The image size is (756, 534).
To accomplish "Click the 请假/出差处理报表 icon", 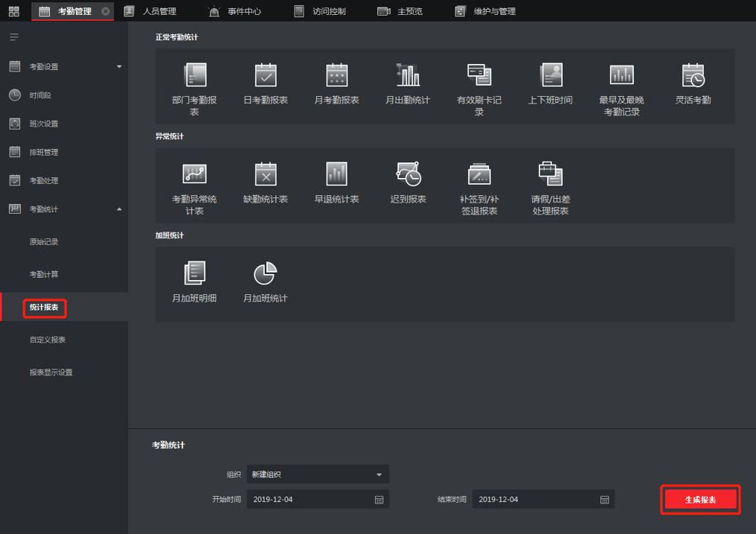I will 551,174.
